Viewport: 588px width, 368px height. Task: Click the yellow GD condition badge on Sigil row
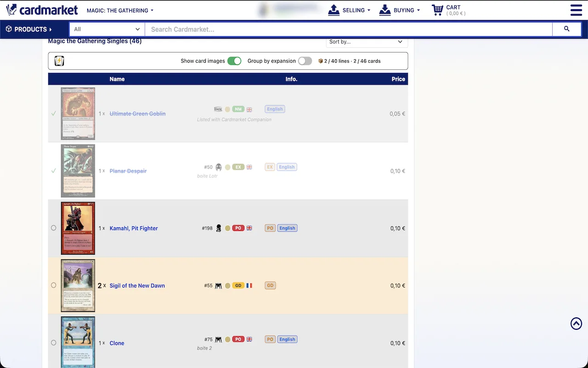point(238,286)
